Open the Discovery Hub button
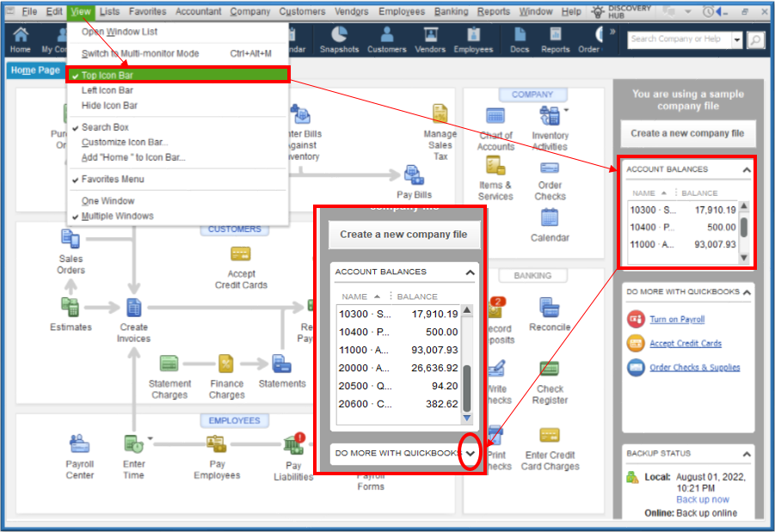This screenshot has height=532, width=775. (621, 11)
